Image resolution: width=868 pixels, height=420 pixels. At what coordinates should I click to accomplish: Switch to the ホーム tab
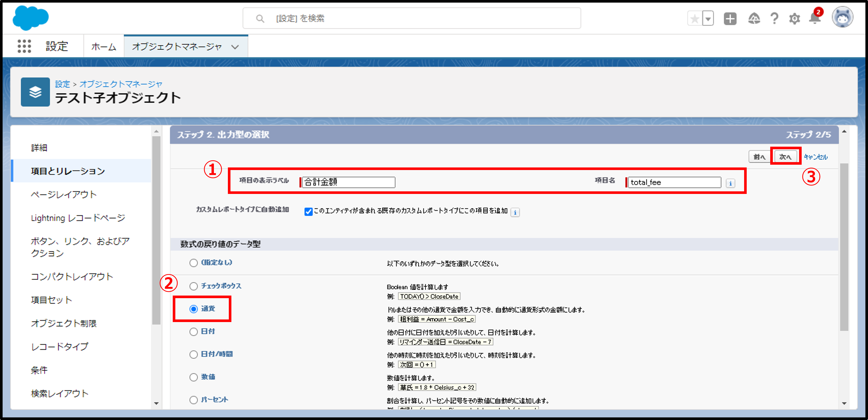103,47
